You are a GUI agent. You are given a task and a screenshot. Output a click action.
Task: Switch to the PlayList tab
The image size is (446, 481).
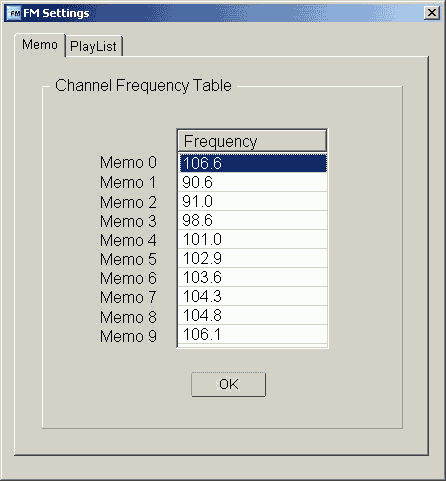click(x=93, y=46)
